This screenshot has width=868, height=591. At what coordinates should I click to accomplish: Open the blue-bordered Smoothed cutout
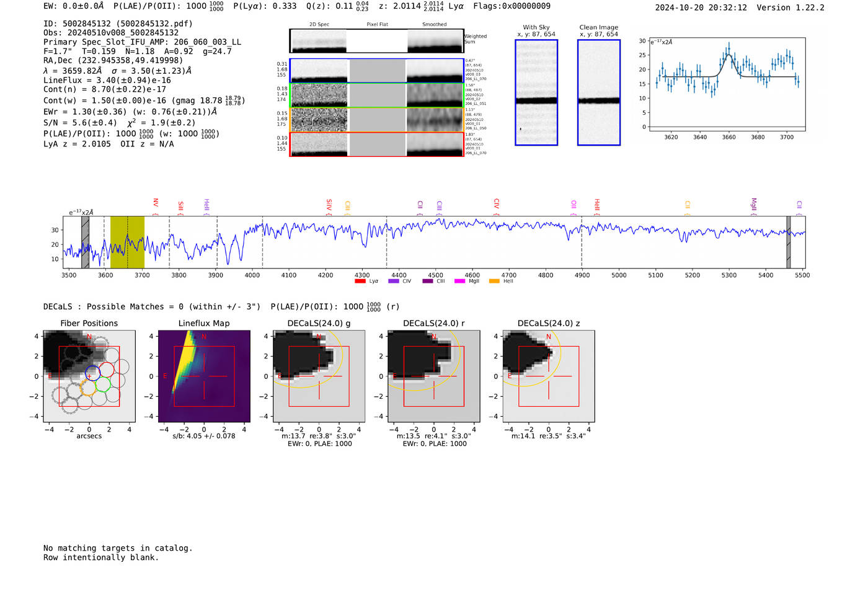435,71
